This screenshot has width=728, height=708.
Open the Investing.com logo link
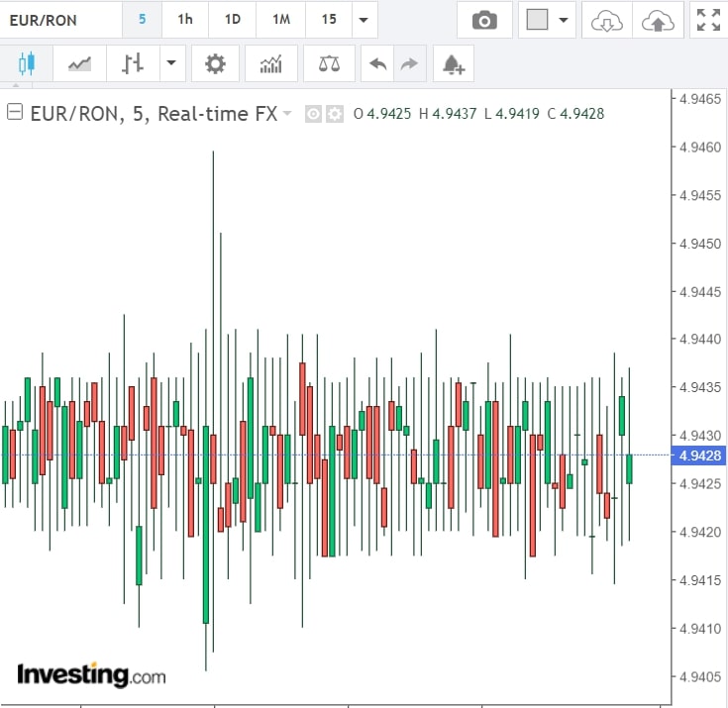click(x=91, y=675)
